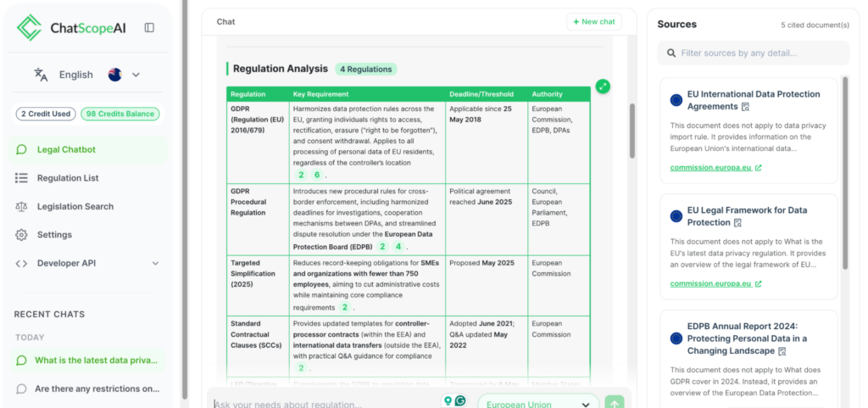Click the EU flag icon on 'EDPB Annual Report 2024' card

pyautogui.click(x=676, y=338)
